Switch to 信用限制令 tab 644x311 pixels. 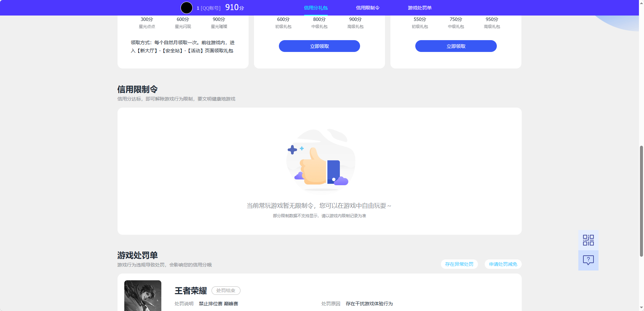pos(367,8)
